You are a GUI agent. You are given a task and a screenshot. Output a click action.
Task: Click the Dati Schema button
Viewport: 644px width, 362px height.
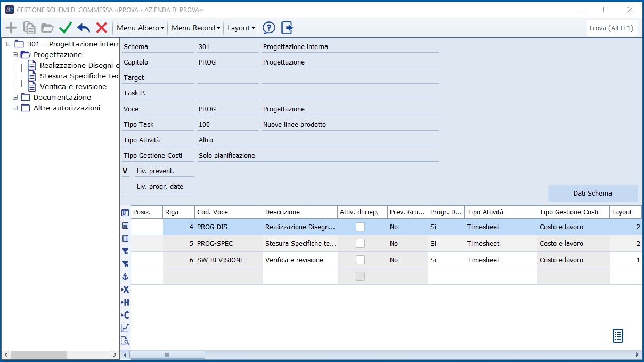[x=592, y=193]
